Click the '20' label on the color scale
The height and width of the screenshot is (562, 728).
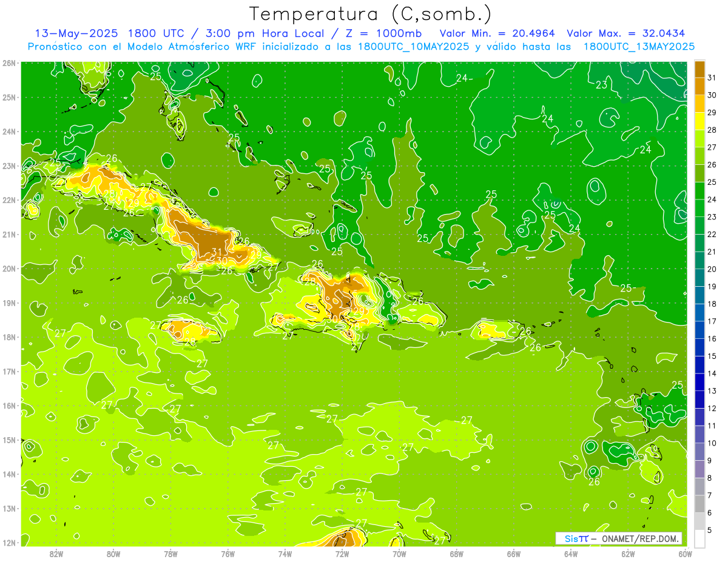coord(712,269)
